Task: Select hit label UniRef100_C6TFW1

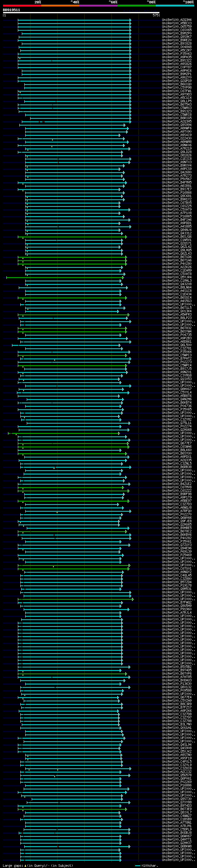Action: pyautogui.click(x=177, y=91)
